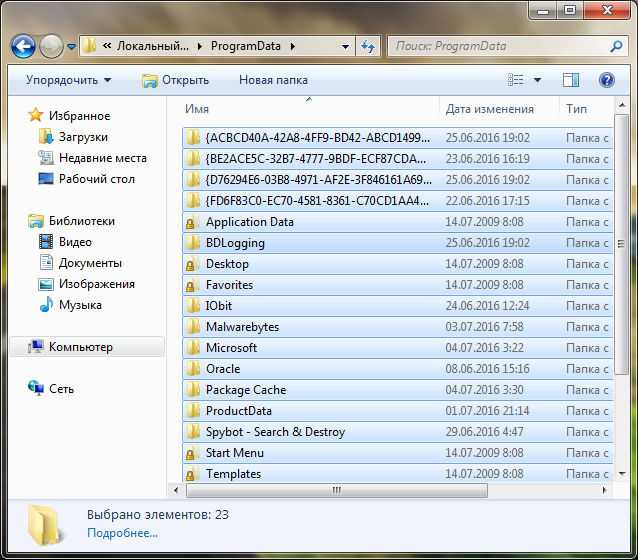Click the locked Favorites folder icon
This screenshot has width=638, height=560.
tap(192, 285)
